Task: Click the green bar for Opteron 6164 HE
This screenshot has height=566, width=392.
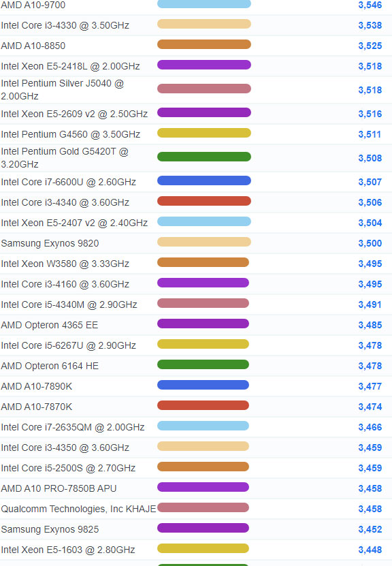Action: (203, 364)
